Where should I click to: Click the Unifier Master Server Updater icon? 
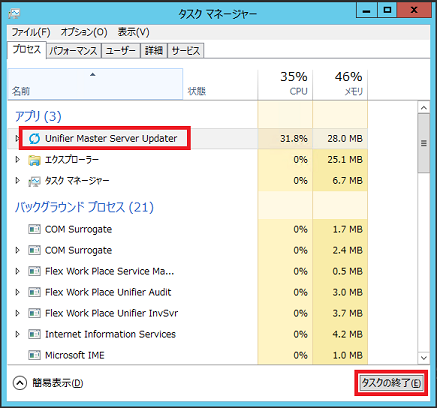click(34, 138)
